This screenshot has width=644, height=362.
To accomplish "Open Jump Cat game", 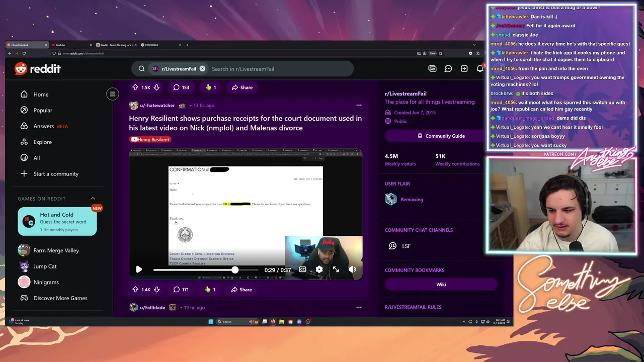I will [45, 266].
